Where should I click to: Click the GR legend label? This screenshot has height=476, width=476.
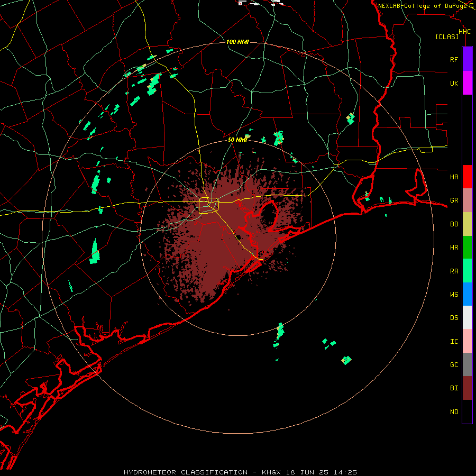(x=454, y=200)
